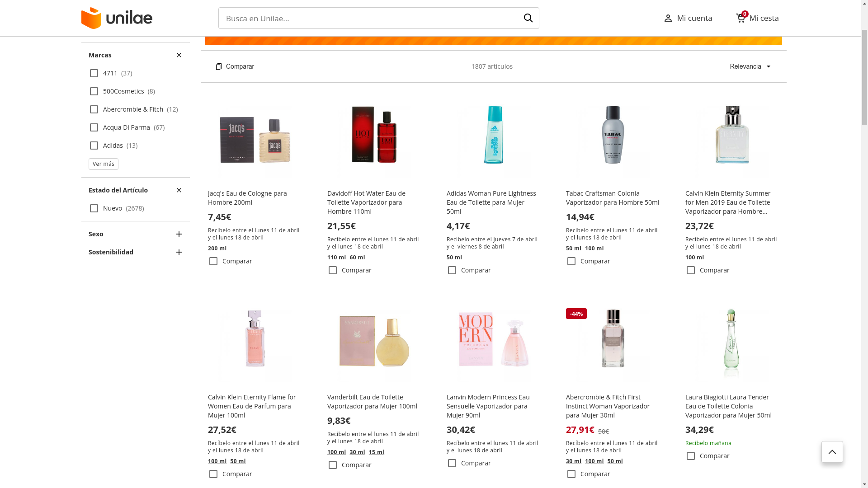This screenshot has height=488, width=868.
Task: Check the Adidas brand filter
Action: (94, 145)
